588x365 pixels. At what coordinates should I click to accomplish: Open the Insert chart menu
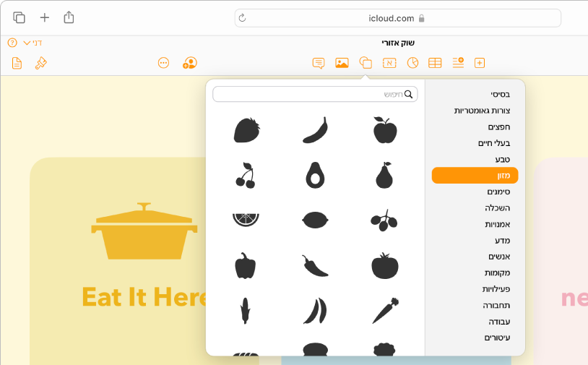pos(412,63)
